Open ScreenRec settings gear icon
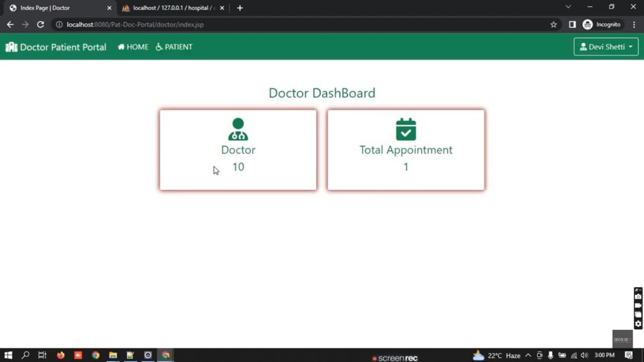 tap(638, 324)
